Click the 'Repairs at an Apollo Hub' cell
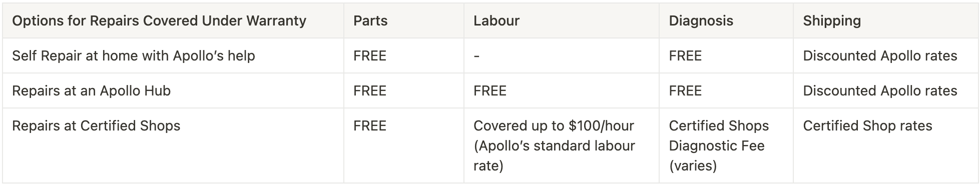This screenshot has width=980, height=184. coord(92,90)
